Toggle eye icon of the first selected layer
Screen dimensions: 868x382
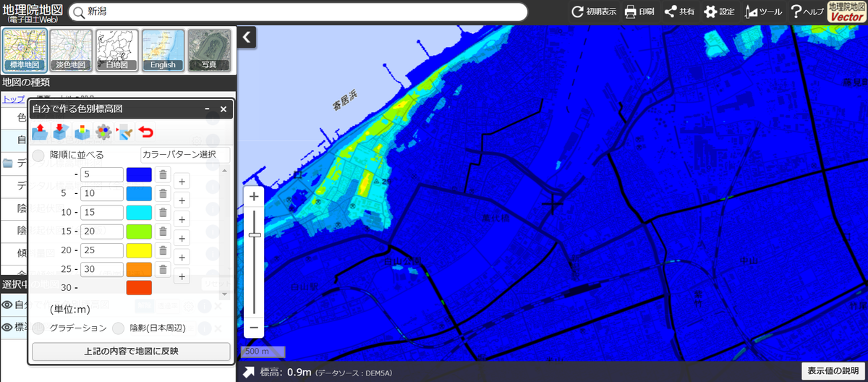pos(8,305)
